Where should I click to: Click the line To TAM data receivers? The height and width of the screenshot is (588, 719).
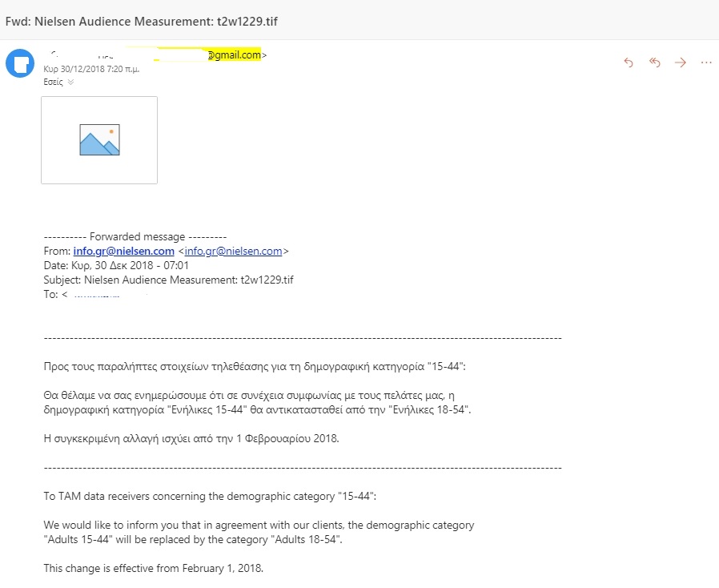(210, 496)
